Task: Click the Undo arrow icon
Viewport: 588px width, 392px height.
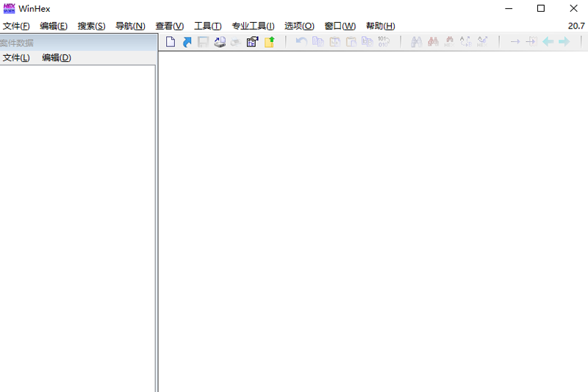Action: pos(301,42)
